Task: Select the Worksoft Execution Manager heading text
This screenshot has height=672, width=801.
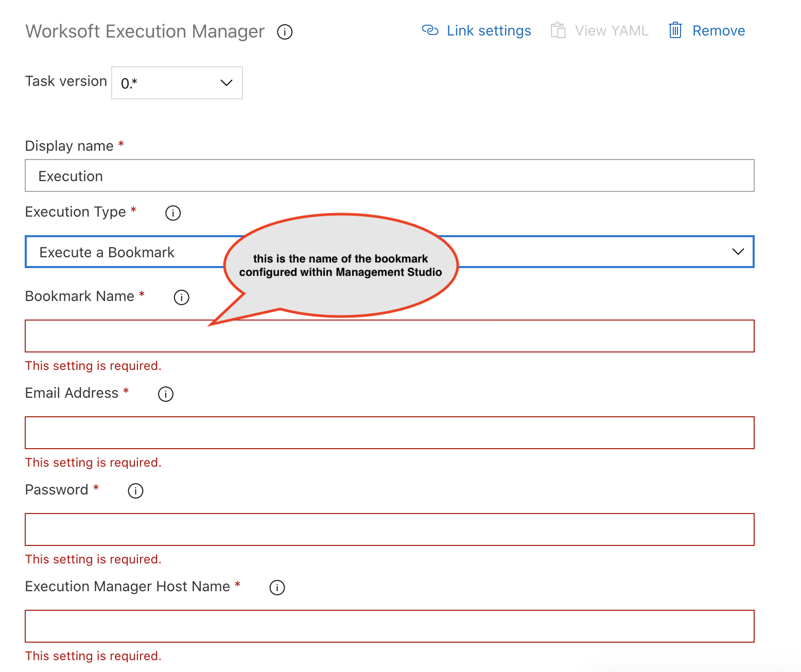Action: (145, 31)
